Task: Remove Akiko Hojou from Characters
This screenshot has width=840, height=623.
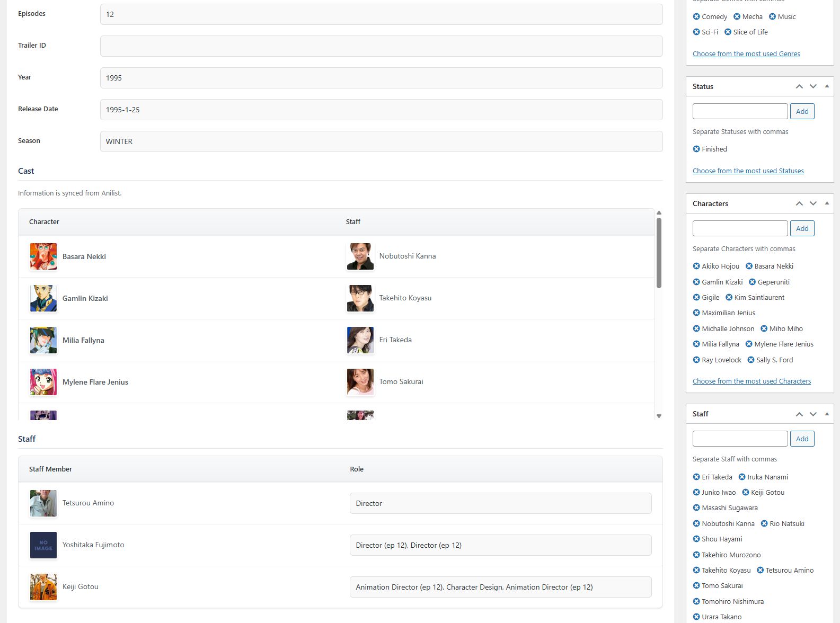Action: tap(696, 266)
